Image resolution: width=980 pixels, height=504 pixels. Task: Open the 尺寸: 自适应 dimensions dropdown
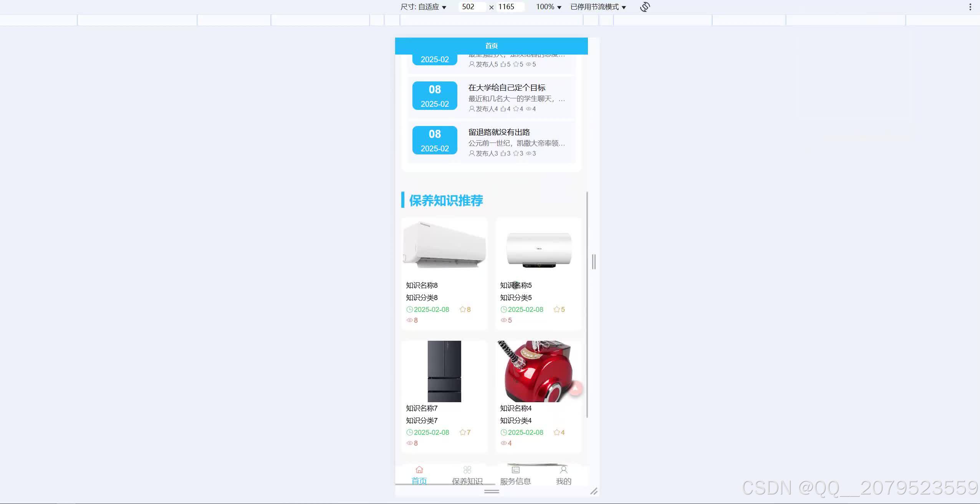[423, 7]
